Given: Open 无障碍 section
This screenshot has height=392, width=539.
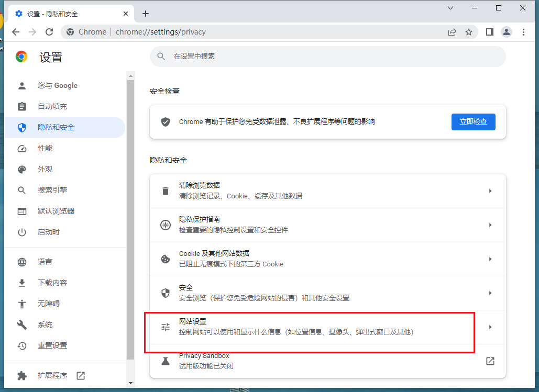Looking at the screenshot, I should (x=65, y=304).
